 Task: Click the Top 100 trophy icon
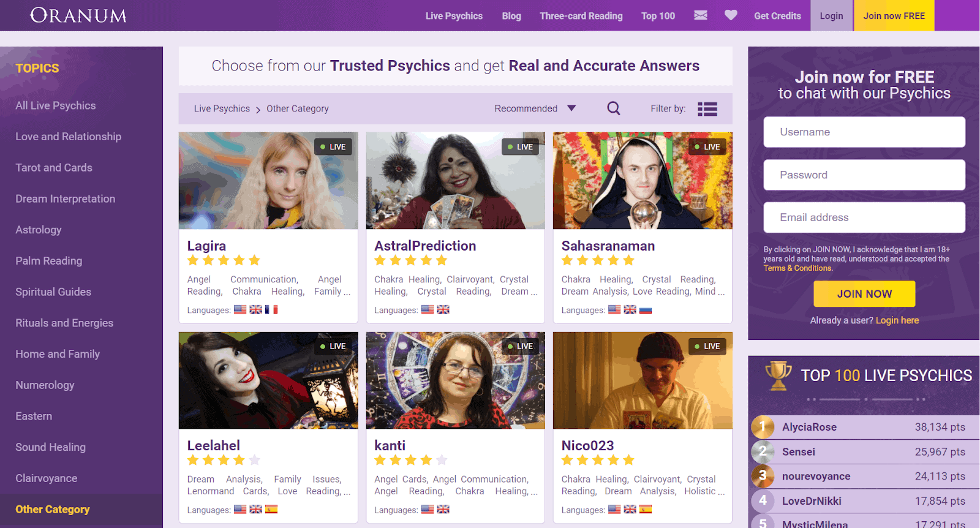(778, 375)
